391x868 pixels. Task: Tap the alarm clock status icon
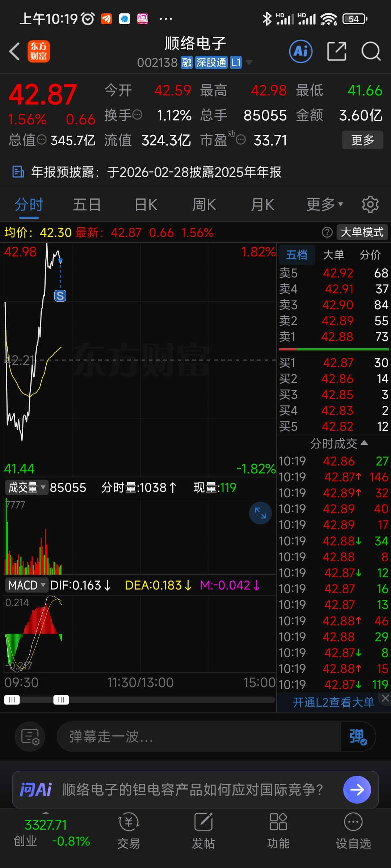pyautogui.click(x=88, y=18)
